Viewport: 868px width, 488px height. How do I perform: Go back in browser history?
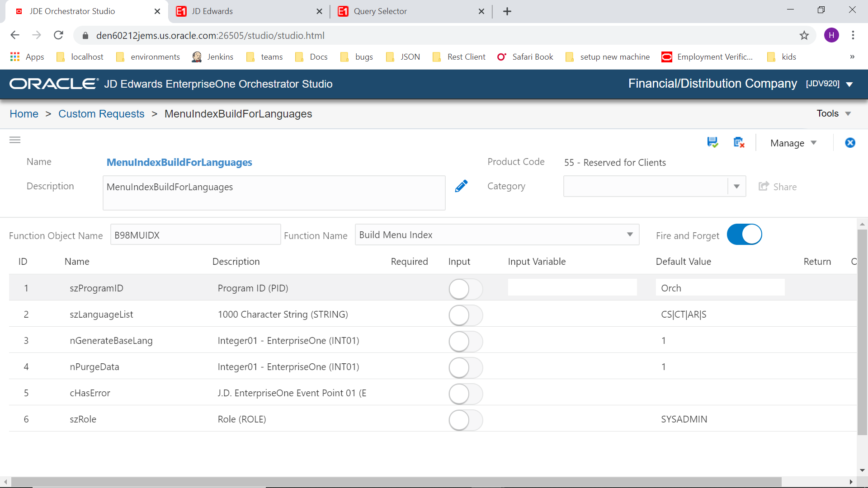click(x=15, y=35)
